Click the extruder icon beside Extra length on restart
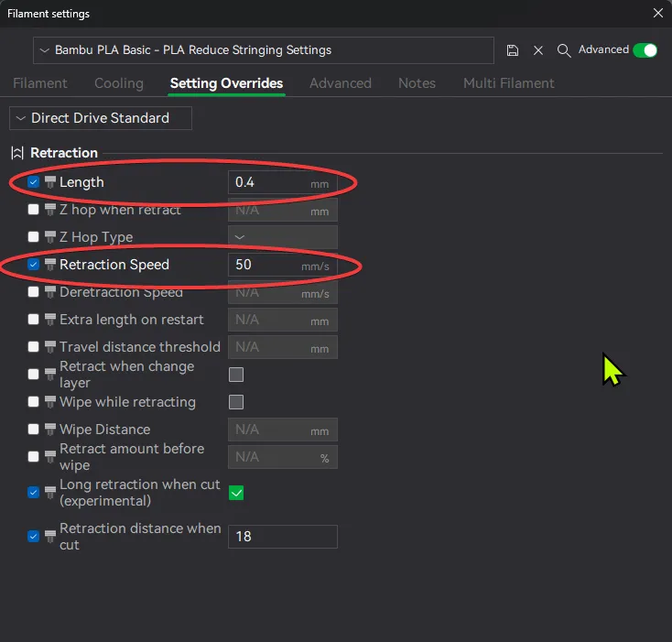The height and width of the screenshot is (642, 672). coord(50,320)
